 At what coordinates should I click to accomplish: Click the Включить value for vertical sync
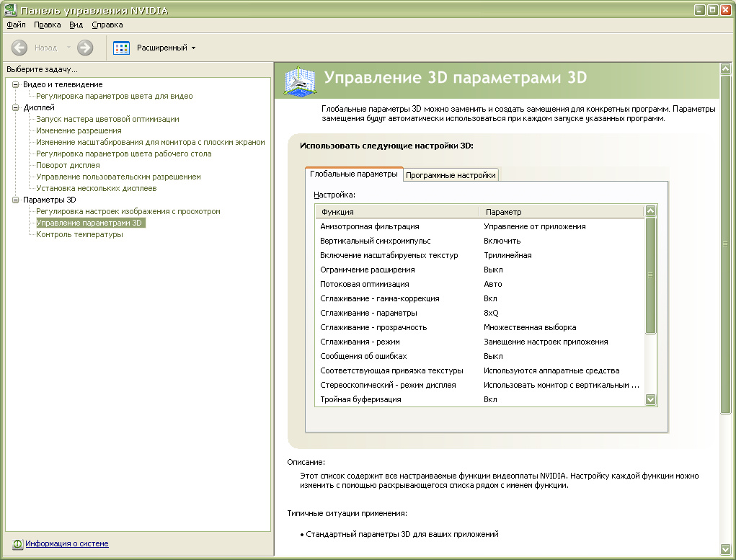tap(502, 241)
